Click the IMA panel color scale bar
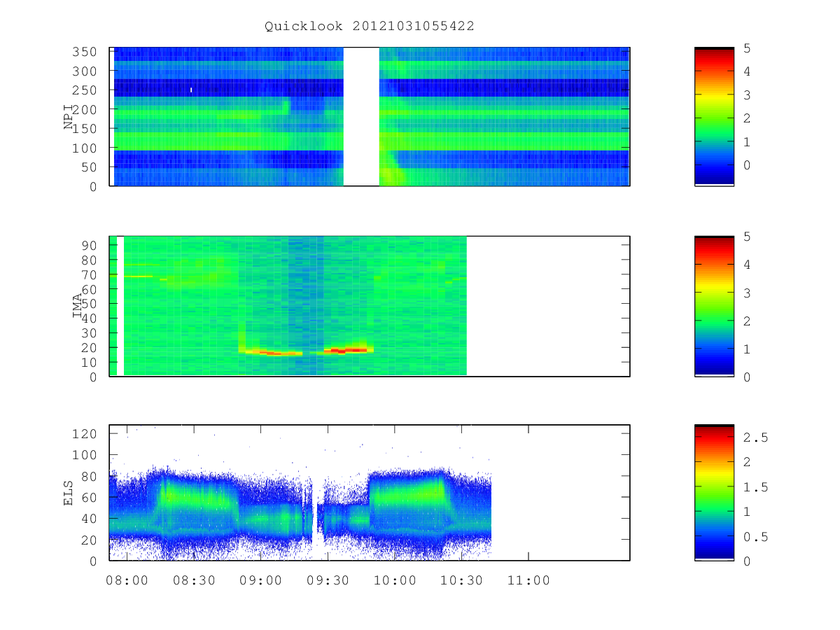This screenshot has width=840, height=630. 714,306
